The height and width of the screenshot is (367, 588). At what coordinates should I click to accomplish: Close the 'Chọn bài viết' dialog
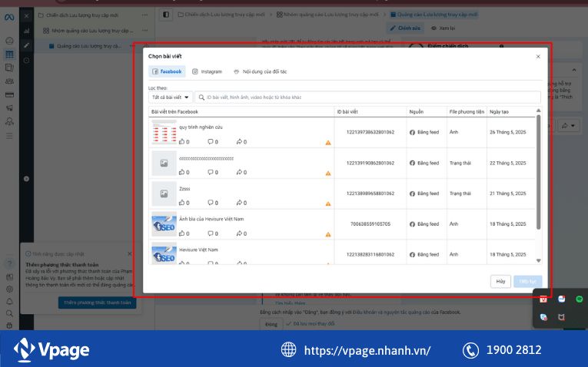click(538, 57)
